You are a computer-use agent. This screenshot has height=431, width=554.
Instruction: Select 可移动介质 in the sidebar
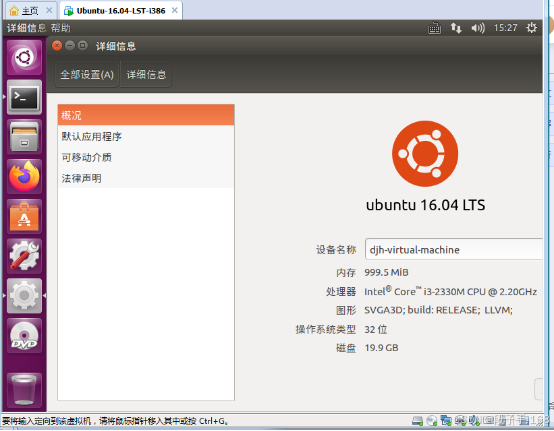(146, 157)
